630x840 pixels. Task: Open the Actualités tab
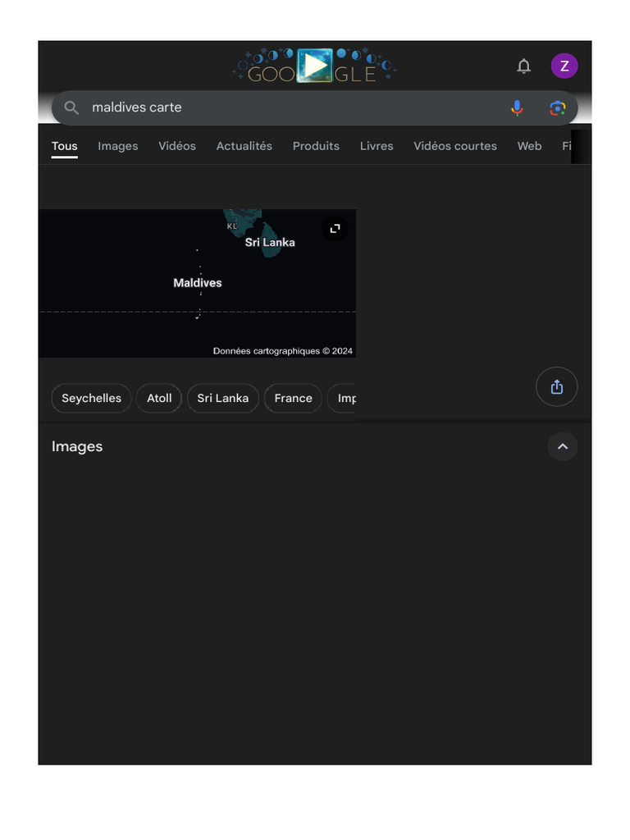pos(244,146)
